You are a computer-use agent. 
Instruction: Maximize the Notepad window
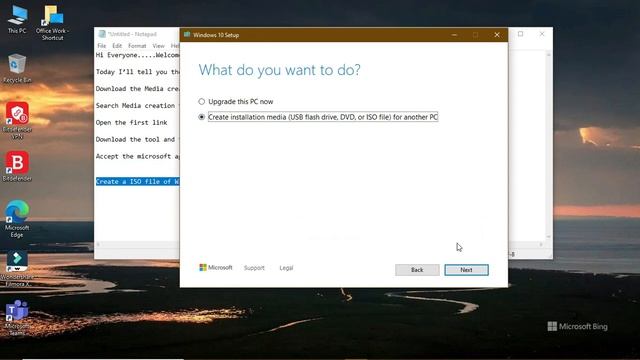coord(520,34)
